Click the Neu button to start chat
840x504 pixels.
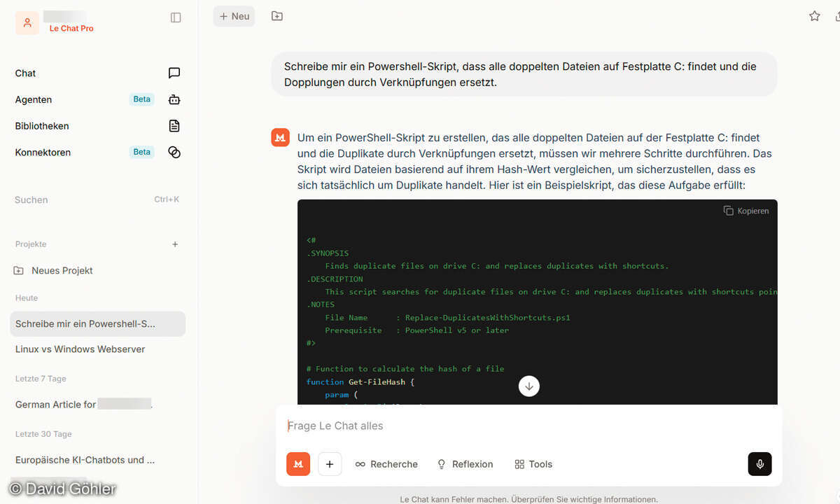pyautogui.click(x=234, y=16)
